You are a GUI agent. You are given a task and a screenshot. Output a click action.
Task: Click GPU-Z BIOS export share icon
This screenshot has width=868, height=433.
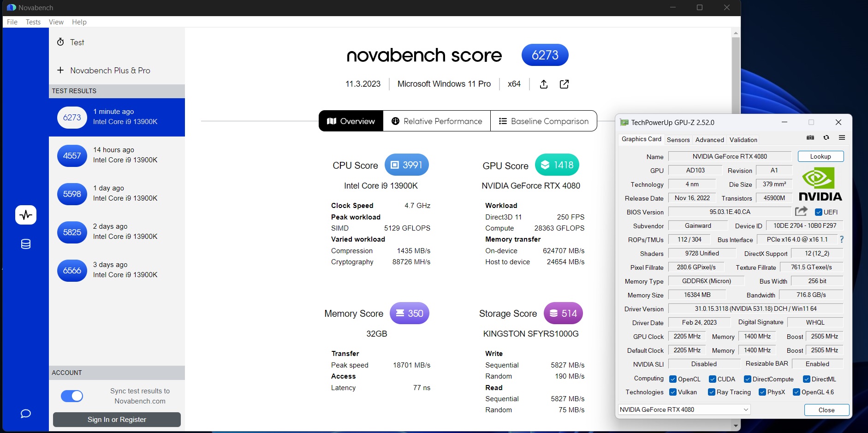[x=802, y=211]
